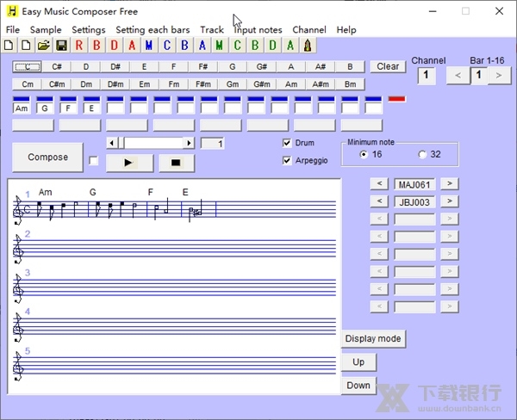Image resolution: width=517 pixels, height=420 pixels.
Task: Click the blue C toolbar icon
Action: [x=167, y=45]
